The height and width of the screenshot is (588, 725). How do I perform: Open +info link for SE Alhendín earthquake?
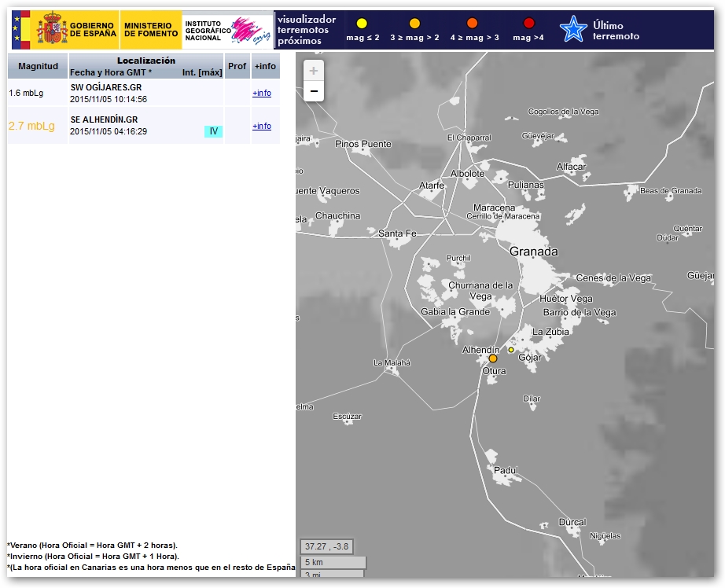point(262,127)
